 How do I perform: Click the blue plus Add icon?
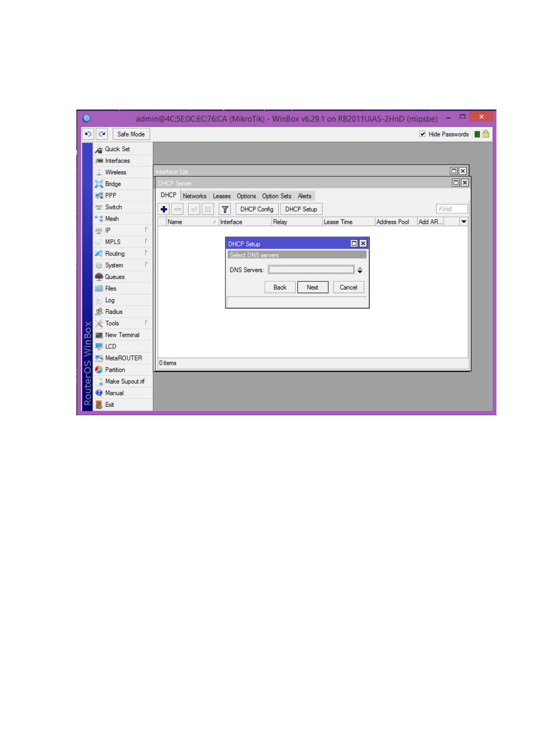point(164,210)
